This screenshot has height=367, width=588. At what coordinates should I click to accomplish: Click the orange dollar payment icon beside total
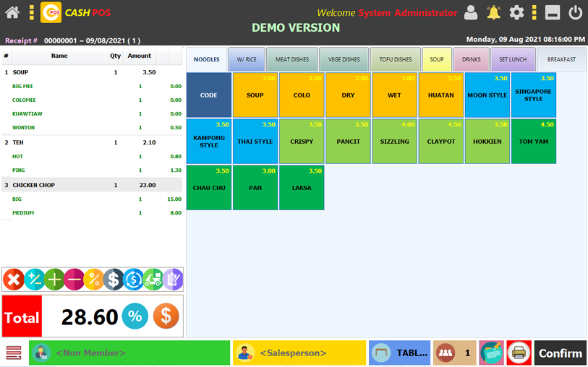pos(166,316)
